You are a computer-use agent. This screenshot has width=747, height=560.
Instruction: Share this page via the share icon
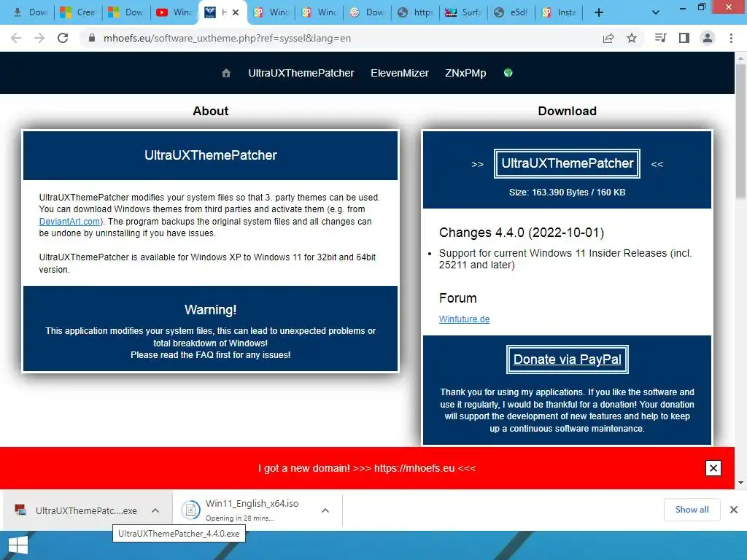click(608, 38)
